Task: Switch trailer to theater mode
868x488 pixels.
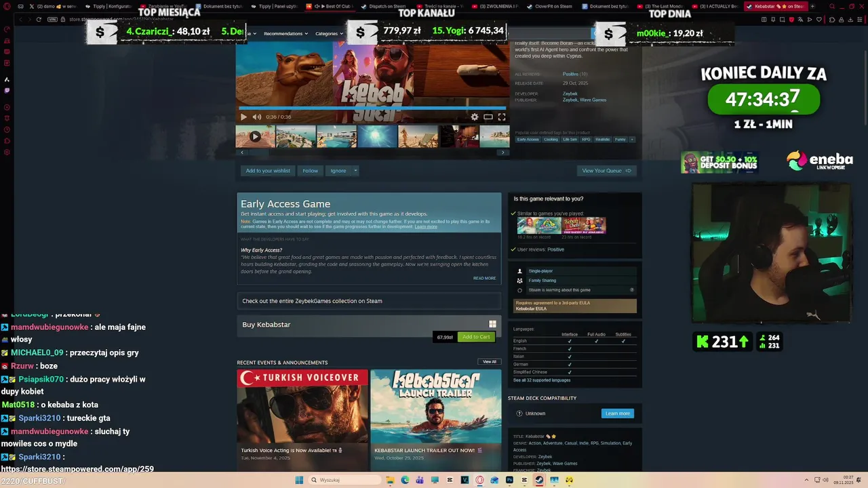Action: tap(488, 117)
